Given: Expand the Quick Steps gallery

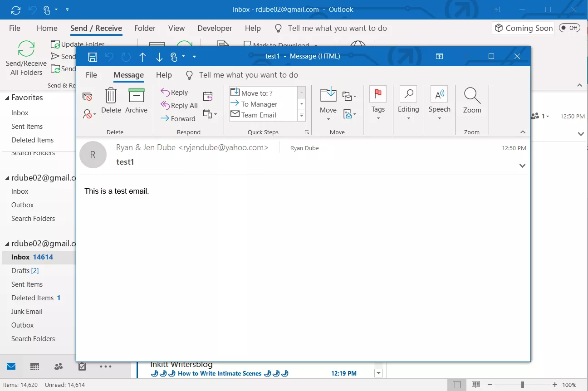Looking at the screenshot, I should point(301,115).
